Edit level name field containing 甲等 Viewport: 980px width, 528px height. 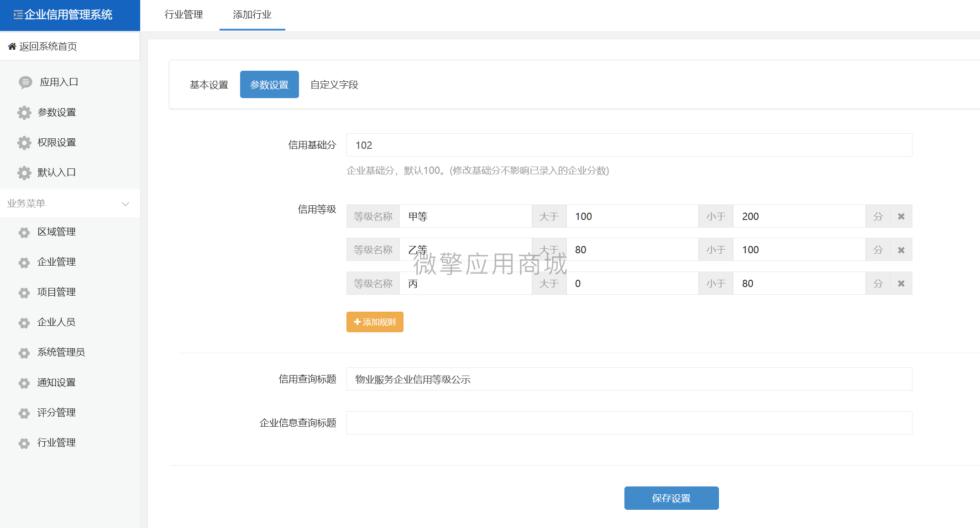(x=466, y=216)
